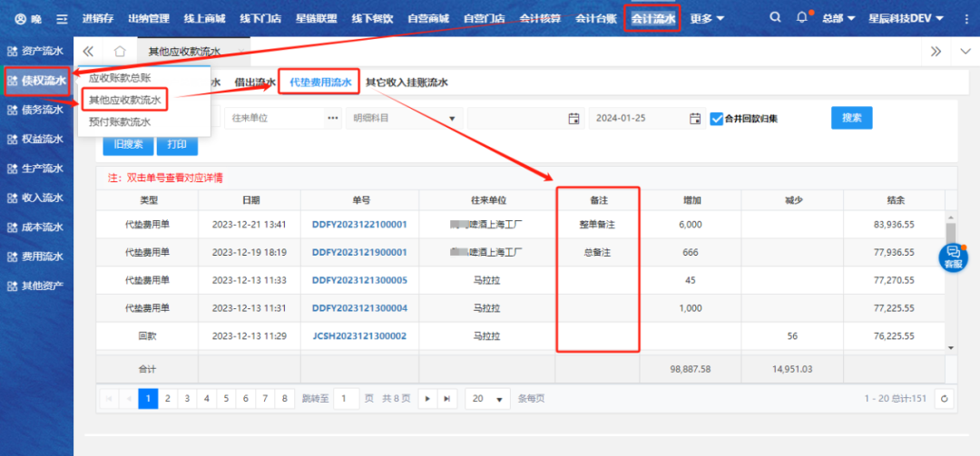This screenshot has height=456, width=980.
Task: Click the 跳转至 page number input field
Action: 346,398
